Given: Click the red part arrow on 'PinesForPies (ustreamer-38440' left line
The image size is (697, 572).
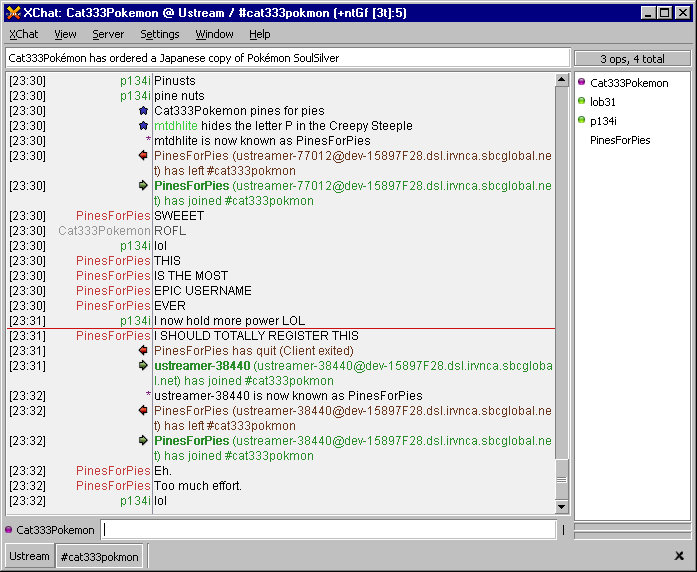Looking at the screenshot, I should (x=143, y=410).
